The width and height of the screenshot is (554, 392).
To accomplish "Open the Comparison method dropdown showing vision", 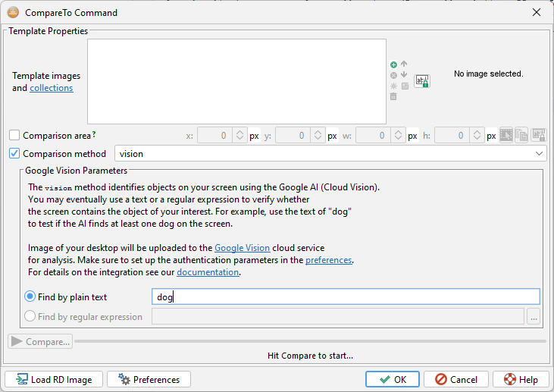I will 330,153.
